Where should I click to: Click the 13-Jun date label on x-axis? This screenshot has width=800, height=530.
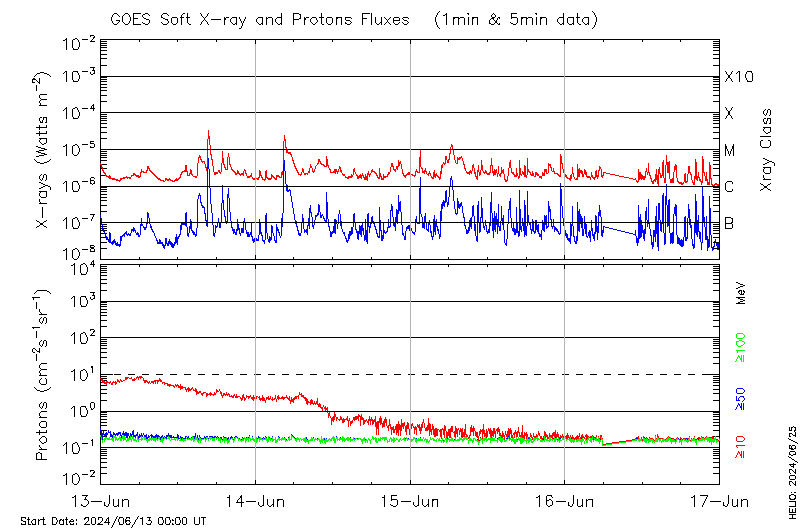(101, 500)
